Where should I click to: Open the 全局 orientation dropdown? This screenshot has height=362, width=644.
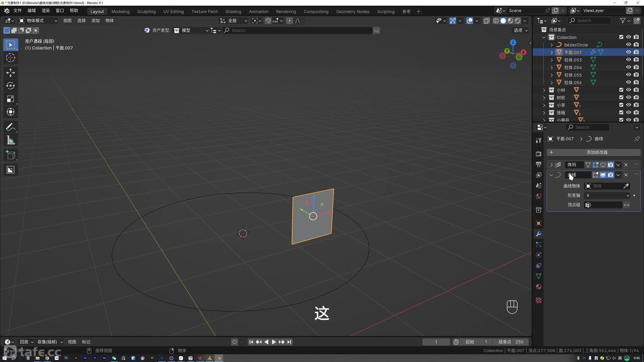click(x=234, y=21)
